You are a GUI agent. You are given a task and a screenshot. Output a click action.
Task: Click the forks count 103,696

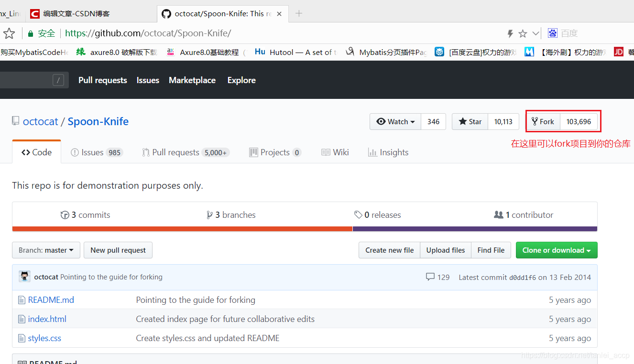[x=579, y=122]
